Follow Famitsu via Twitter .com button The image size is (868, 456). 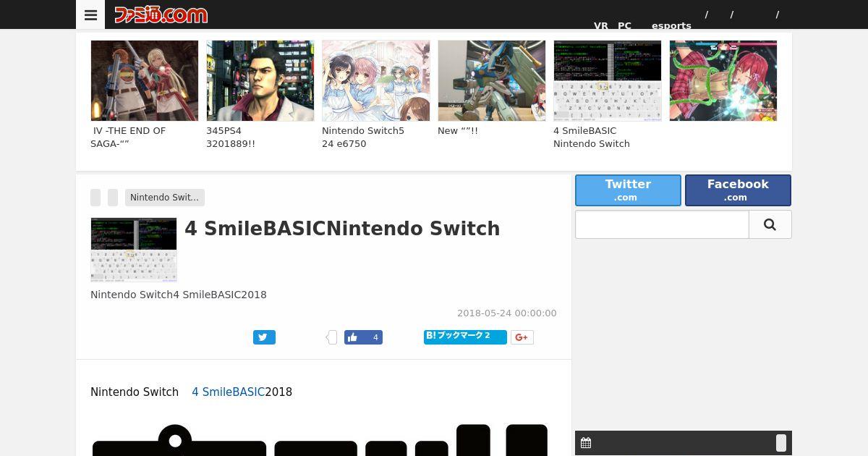(x=628, y=190)
